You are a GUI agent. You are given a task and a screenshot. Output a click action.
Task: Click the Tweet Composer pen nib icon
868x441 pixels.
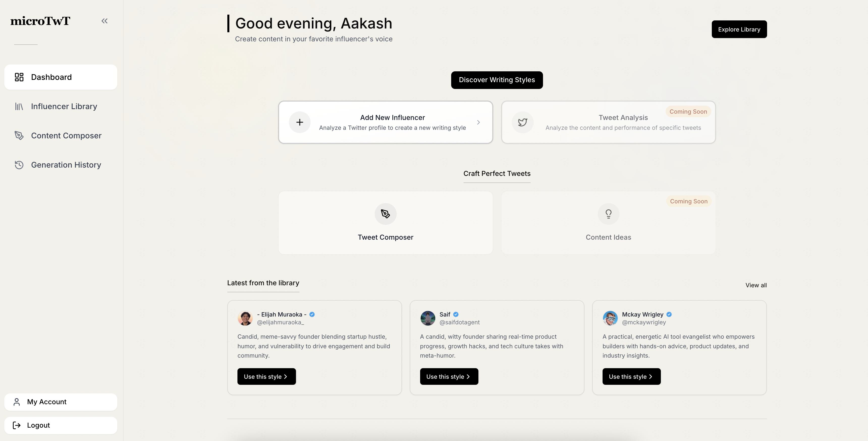click(386, 214)
